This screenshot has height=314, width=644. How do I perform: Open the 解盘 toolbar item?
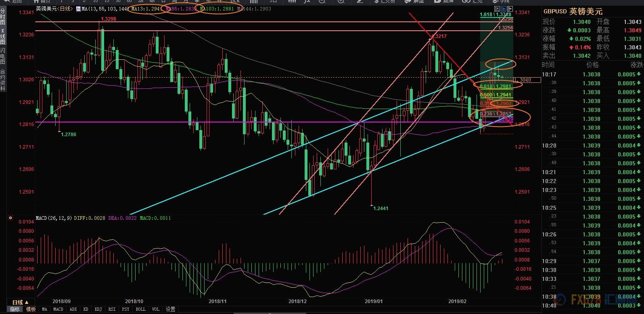click(415, 2)
